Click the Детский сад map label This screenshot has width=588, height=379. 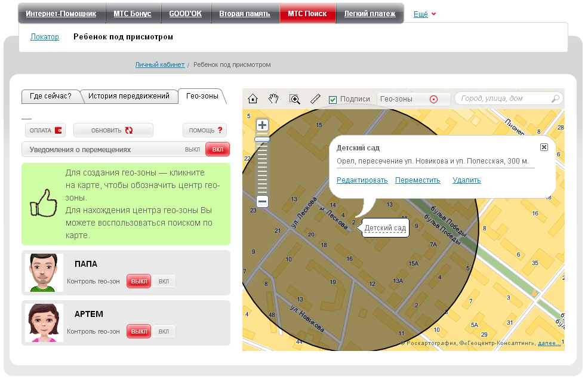coord(385,228)
